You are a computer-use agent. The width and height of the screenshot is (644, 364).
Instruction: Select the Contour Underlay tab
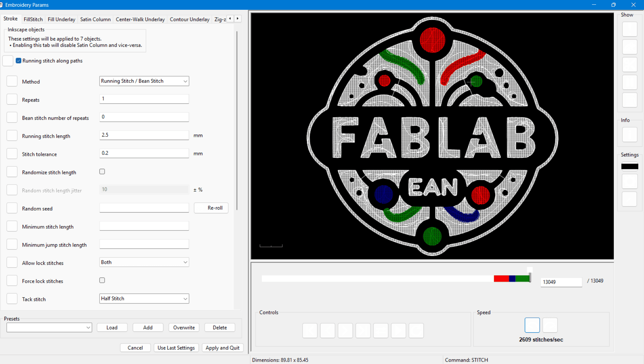coord(189,19)
